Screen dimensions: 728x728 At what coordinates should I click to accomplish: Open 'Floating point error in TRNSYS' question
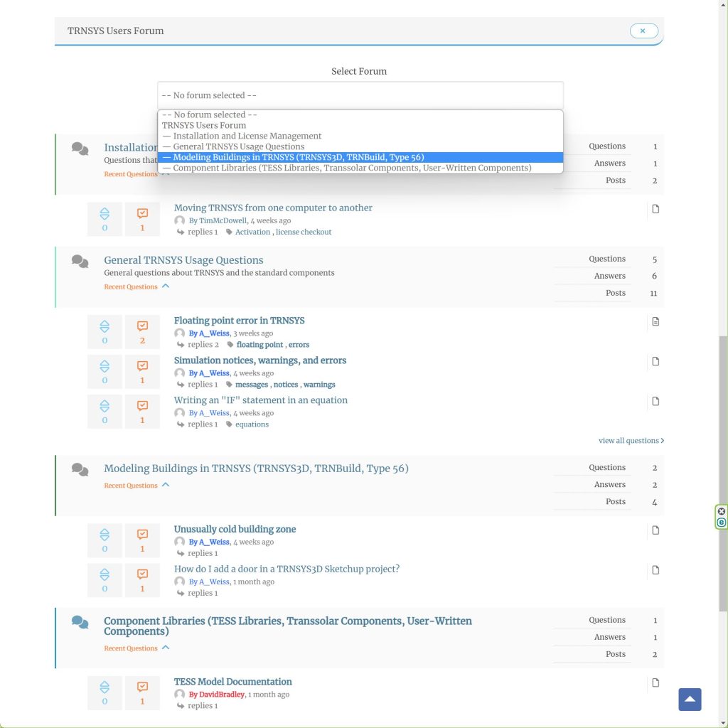239,321
